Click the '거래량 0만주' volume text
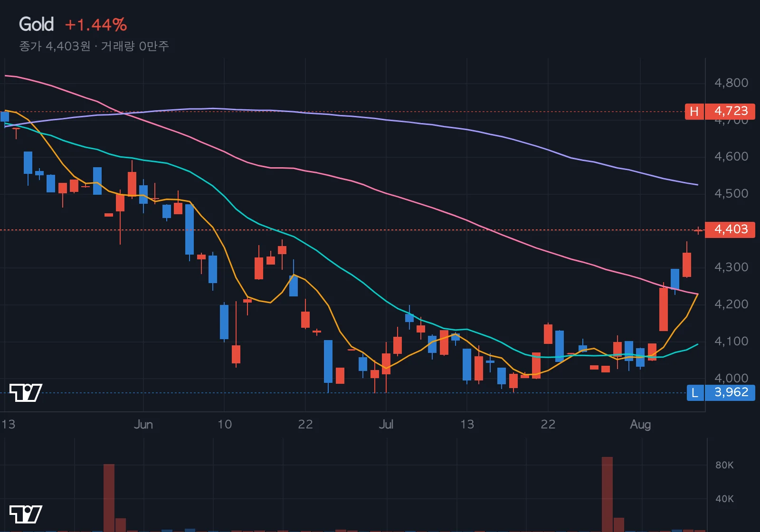Viewport: 760px width, 532px height. [x=135, y=46]
